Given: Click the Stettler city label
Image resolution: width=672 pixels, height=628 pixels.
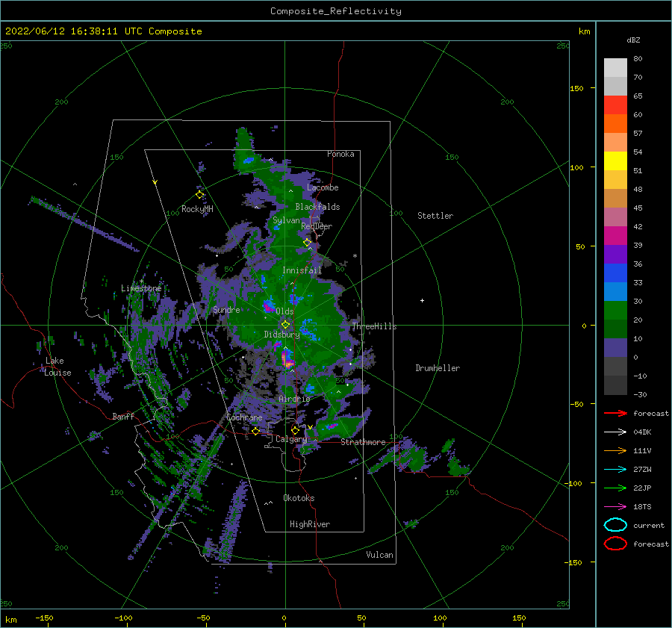Looking at the screenshot, I should pyautogui.click(x=435, y=216).
